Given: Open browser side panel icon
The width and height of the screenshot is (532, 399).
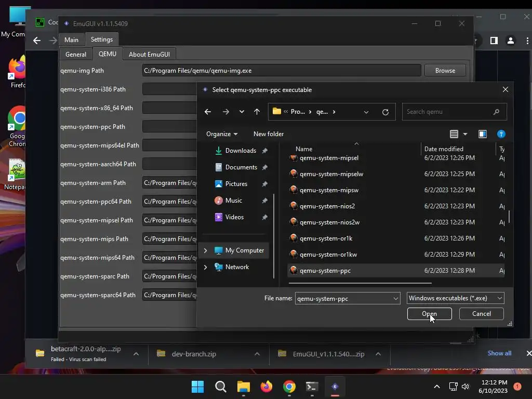Looking at the screenshot, I should pos(494,41).
